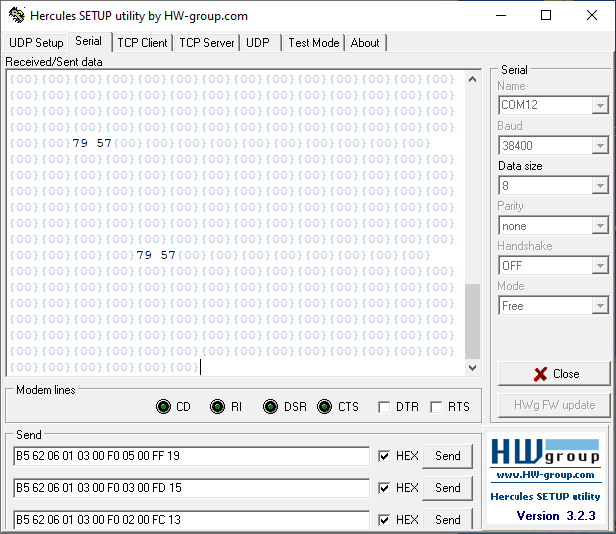Open the Data size dropdown
616x534 pixels.
(600, 185)
